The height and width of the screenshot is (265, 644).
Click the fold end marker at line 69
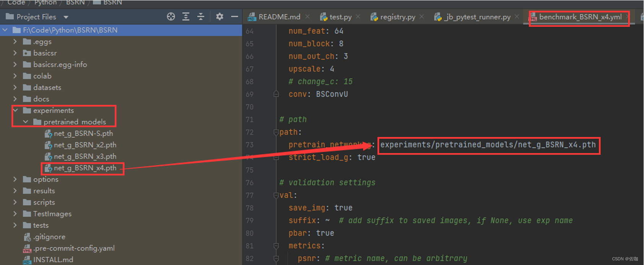pyautogui.click(x=276, y=94)
